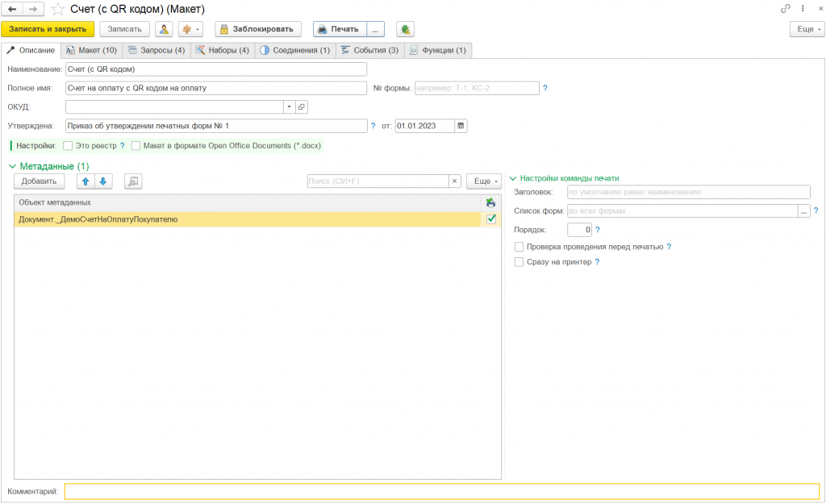Click Записать и закрыть button
The image size is (826, 504).
click(48, 29)
